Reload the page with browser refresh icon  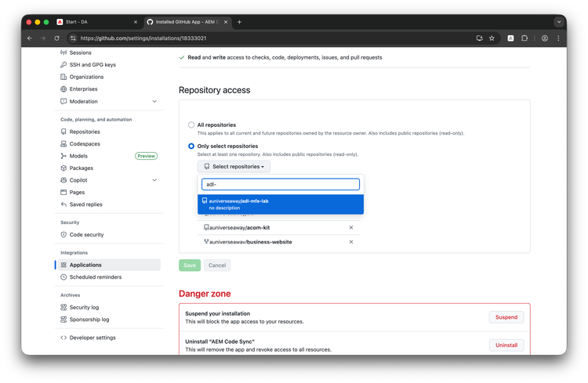click(56, 38)
